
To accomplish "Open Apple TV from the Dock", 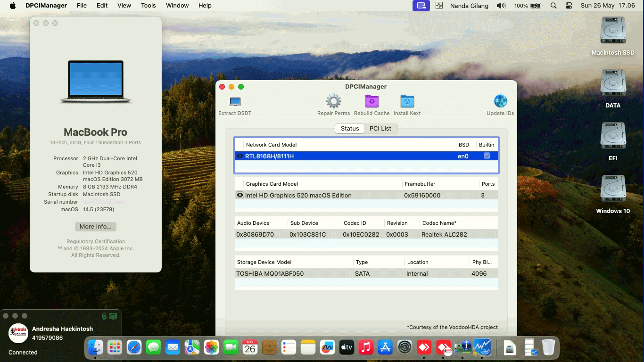I will [347, 348].
